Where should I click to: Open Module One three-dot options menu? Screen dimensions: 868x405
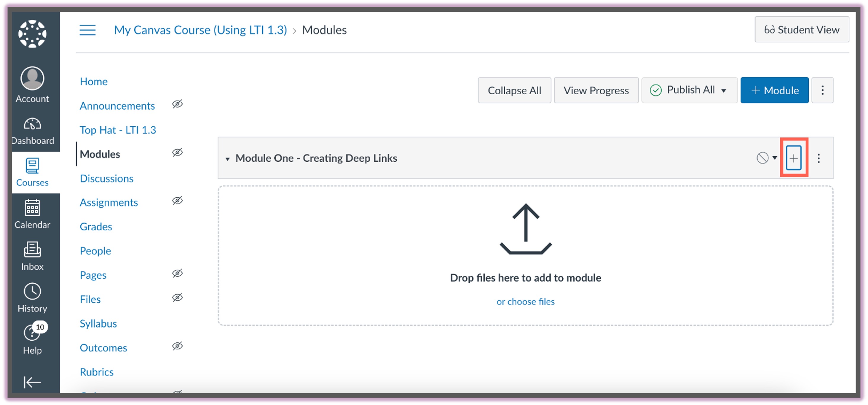tap(818, 158)
